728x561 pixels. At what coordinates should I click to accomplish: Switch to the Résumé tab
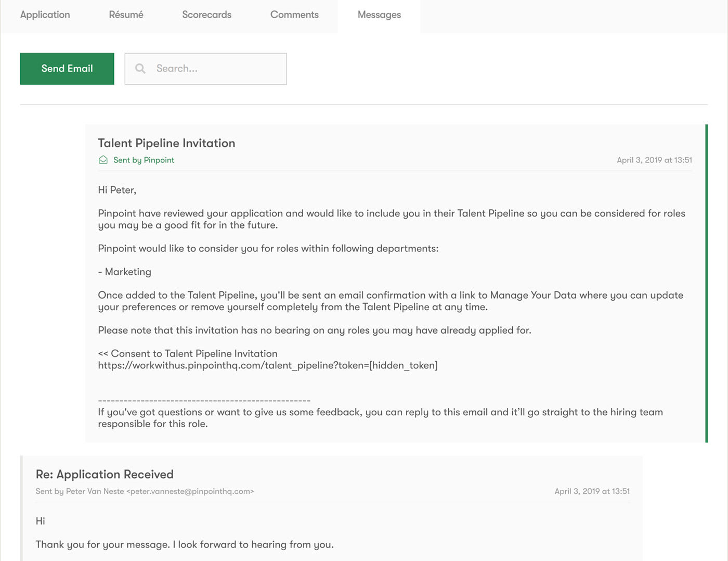(x=126, y=15)
